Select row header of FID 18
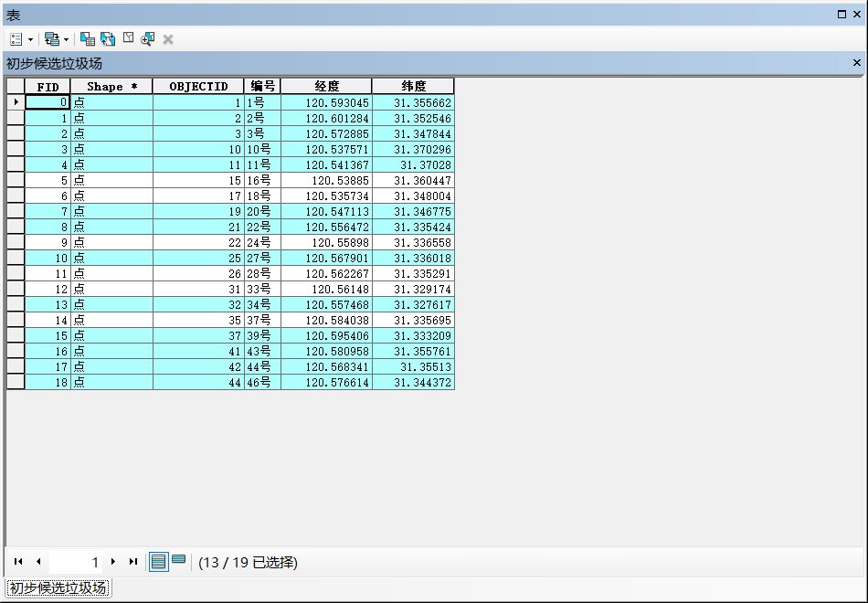The width and height of the screenshot is (868, 603). pos(16,382)
